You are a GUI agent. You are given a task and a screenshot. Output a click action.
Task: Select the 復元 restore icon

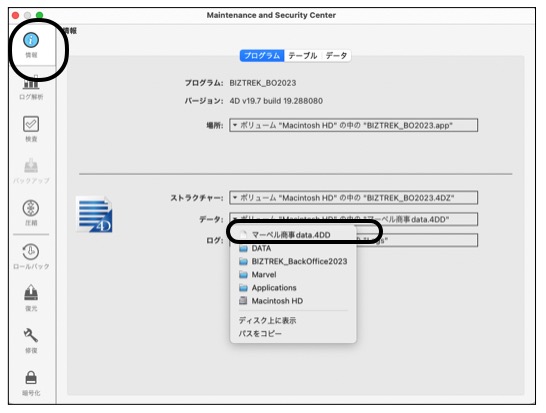31,298
